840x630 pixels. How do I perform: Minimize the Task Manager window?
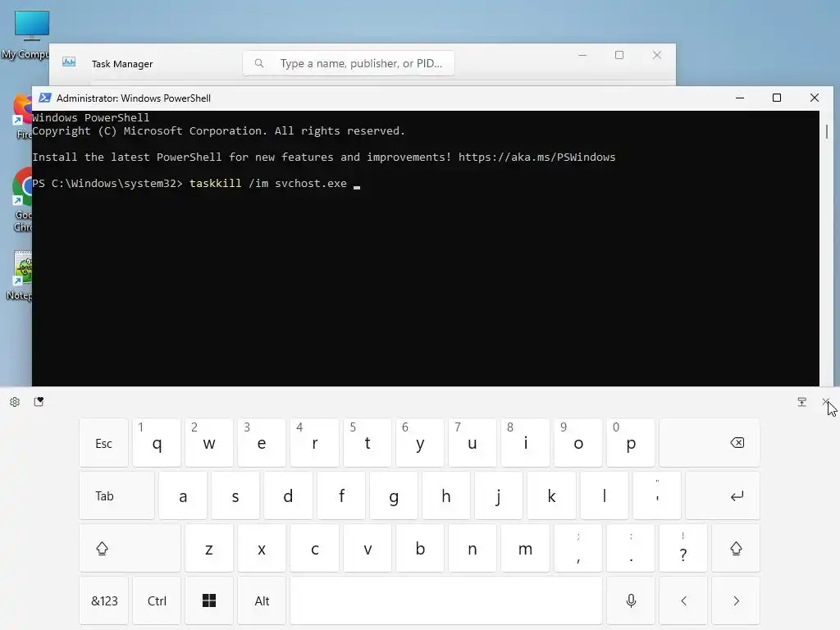[x=582, y=55]
